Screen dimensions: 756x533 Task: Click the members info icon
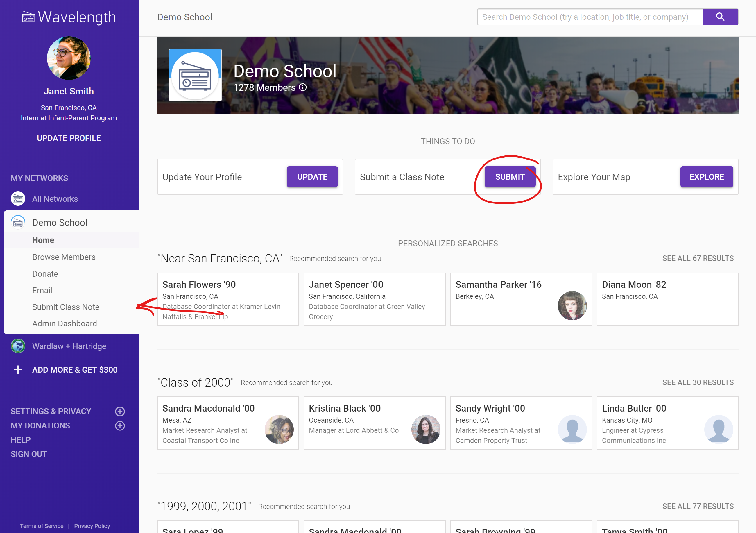(302, 87)
